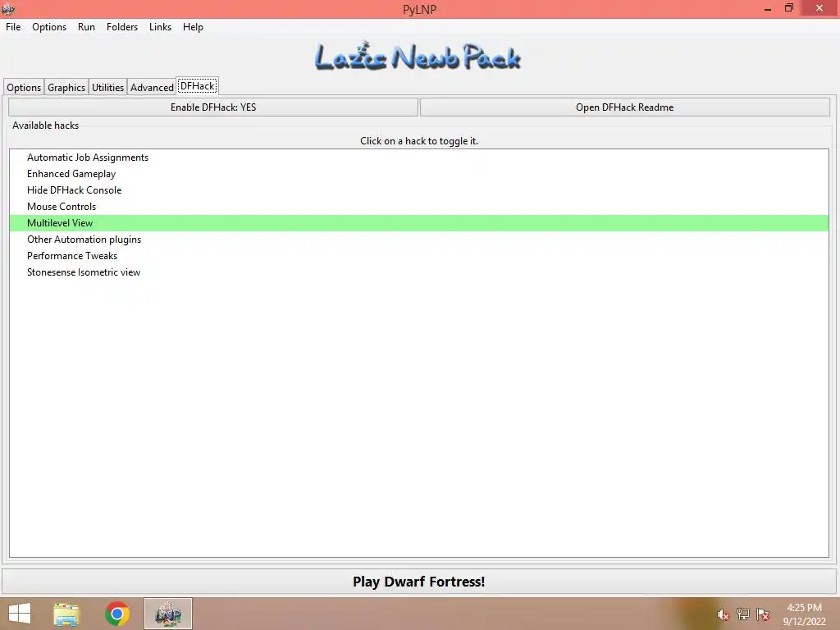Toggle Mouse Controls hack
The width and height of the screenshot is (840, 630).
coord(419,207)
